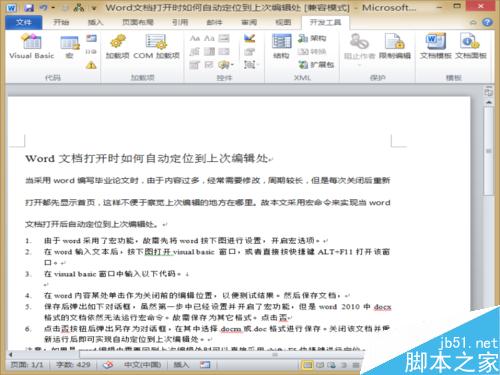Open the 加载项 add-ins gear icon
This screenshot has height=375, width=500.
117,47
